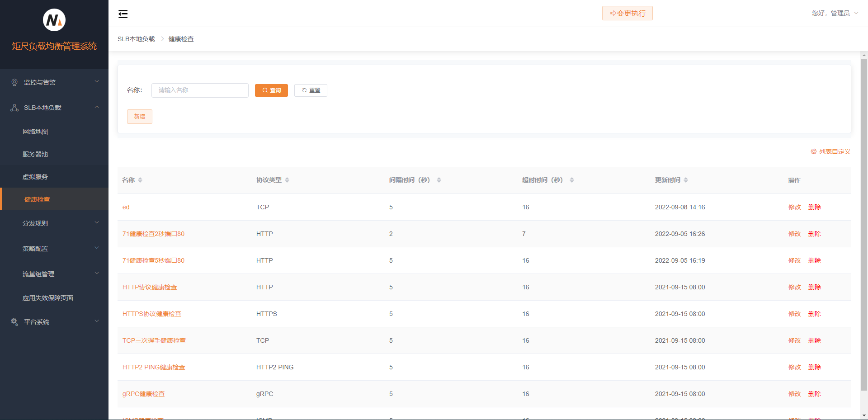Image resolution: width=868 pixels, height=420 pixels.
Task: Click the application logo icon
Action: (x=54, y=20)
